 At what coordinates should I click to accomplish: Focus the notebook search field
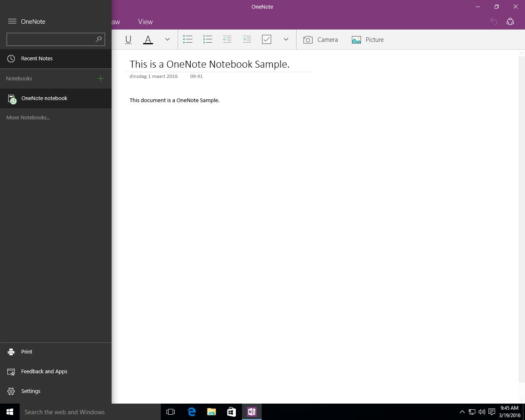pos(56,39)
